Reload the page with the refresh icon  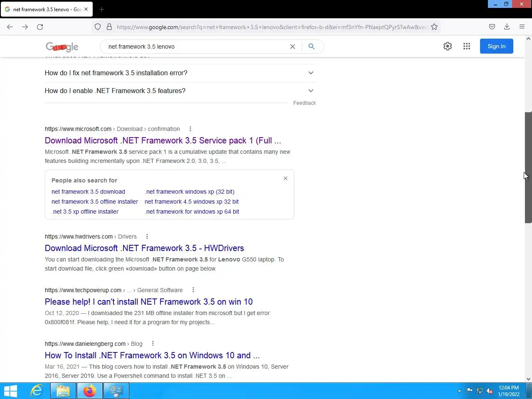click(40, 27)
